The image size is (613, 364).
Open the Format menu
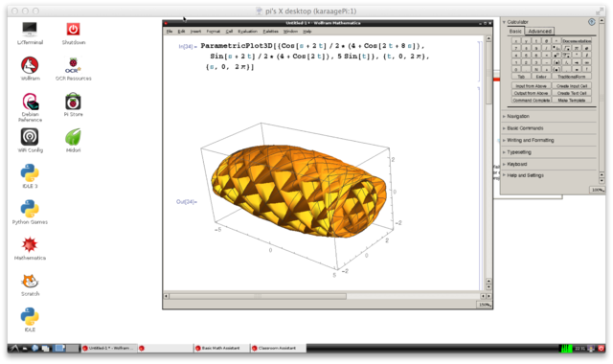[213, 32]
